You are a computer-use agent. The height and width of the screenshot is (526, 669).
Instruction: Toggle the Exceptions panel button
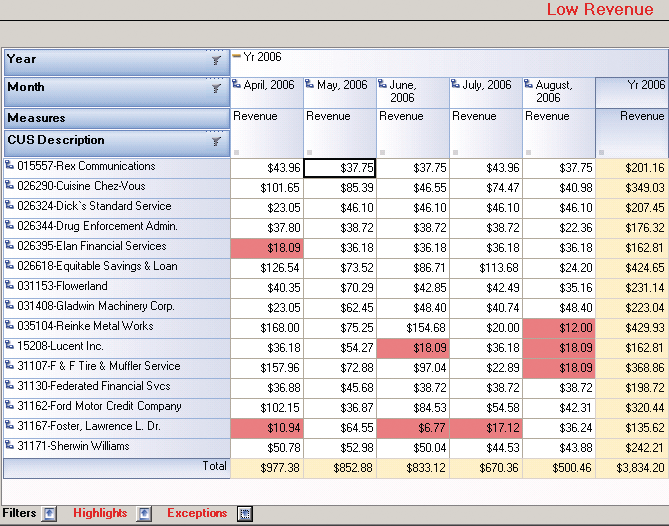pos(245,513)
